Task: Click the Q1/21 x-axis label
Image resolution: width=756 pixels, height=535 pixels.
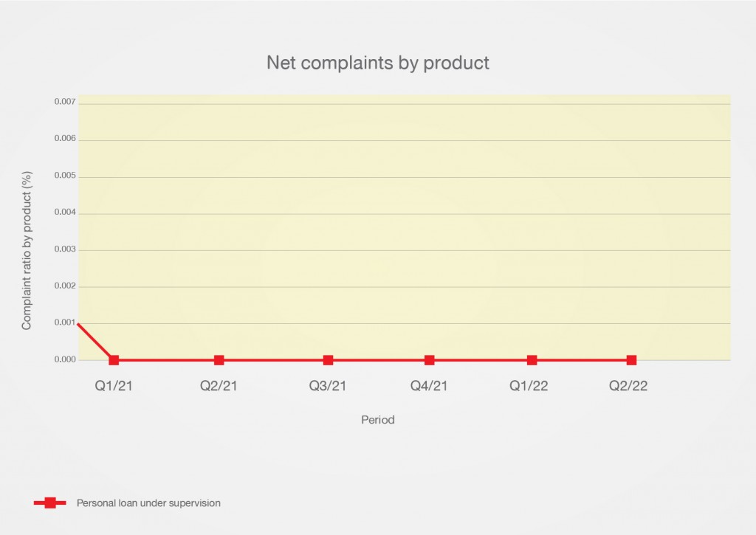Action: [x=114, y=386]
